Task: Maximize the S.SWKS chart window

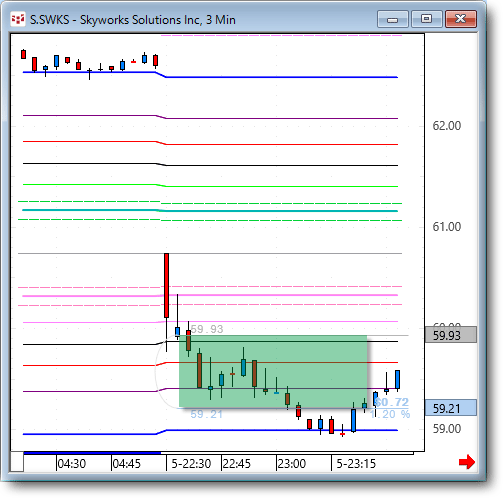Action: [x=426, y=19]
